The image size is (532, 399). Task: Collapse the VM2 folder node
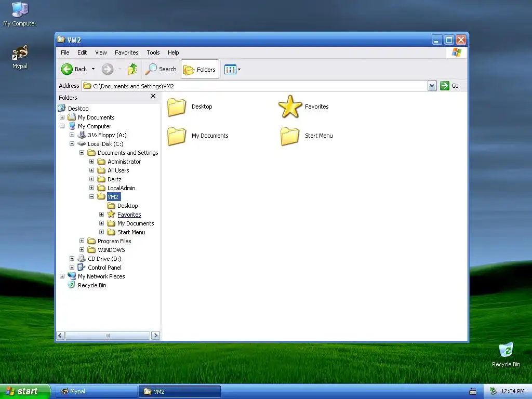[91, 196]
